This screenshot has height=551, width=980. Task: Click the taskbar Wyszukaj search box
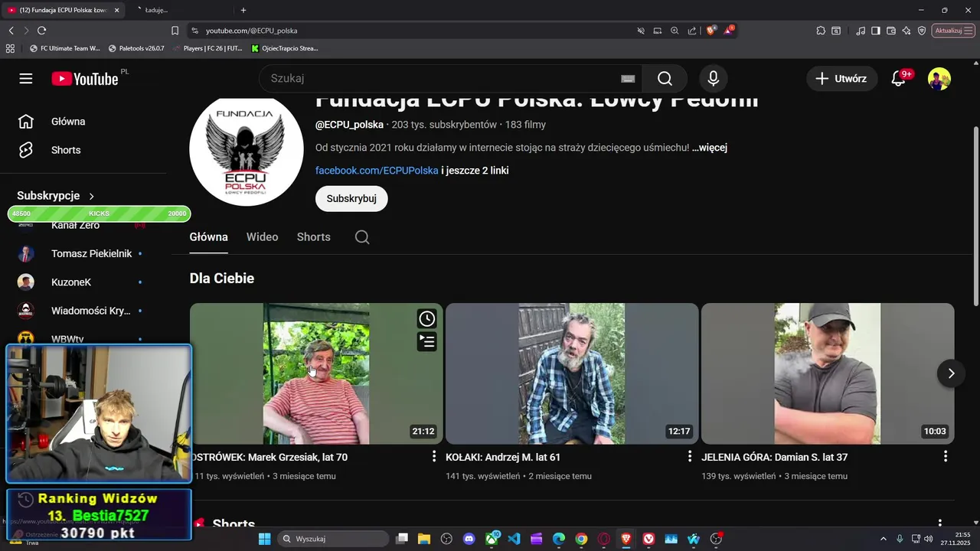(x=332, y=539)
